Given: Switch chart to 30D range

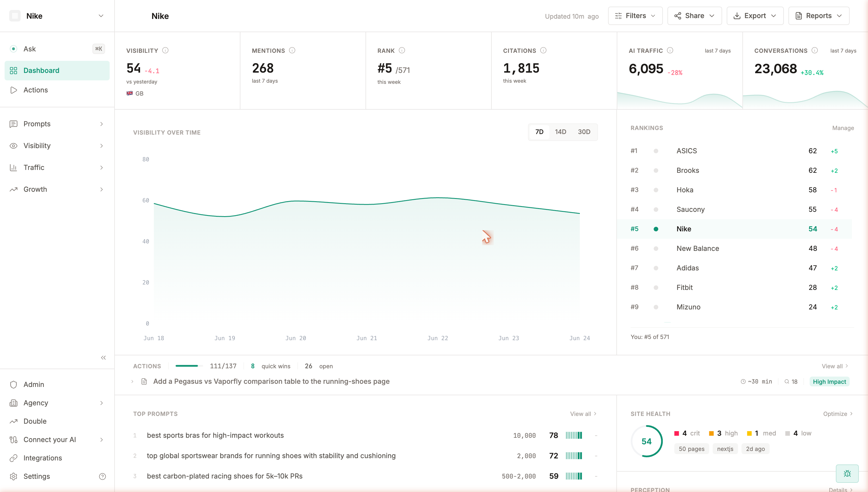Looking at the screenshot, I should click(x=584, y=132).
